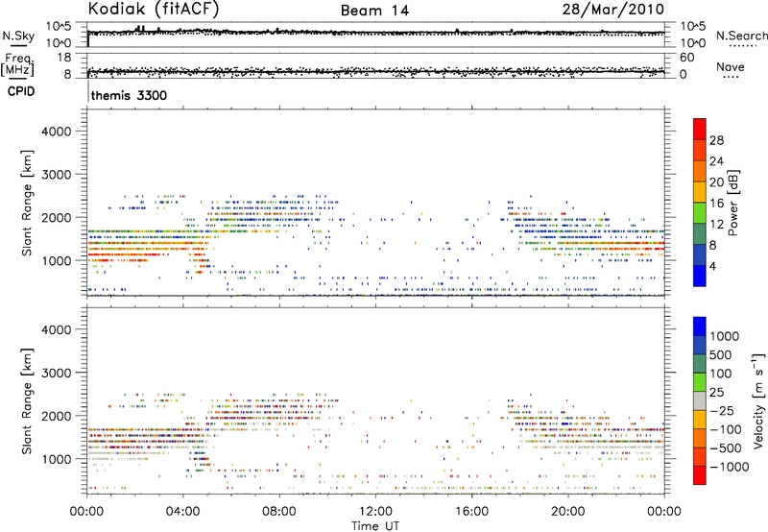Click the 'themis 3300' text
This screenshot has width=768, height=532.
tap(129, 95)
